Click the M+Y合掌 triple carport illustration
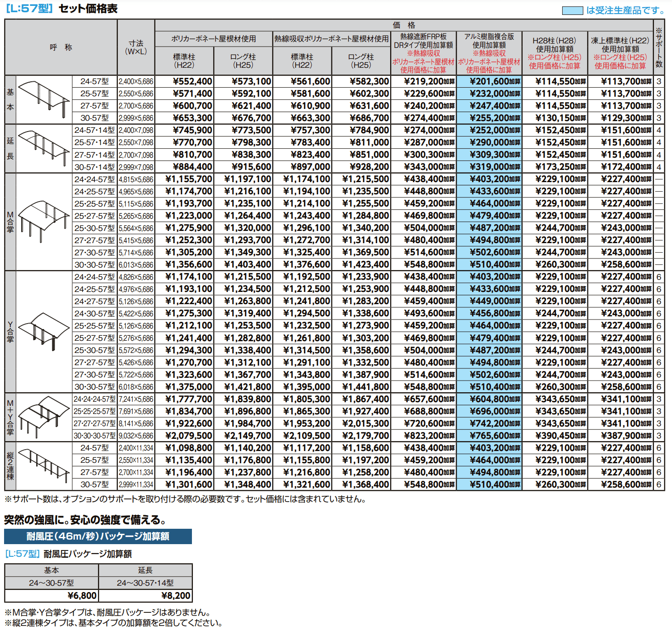Screen dimensions: 672x630 point(44,417)
